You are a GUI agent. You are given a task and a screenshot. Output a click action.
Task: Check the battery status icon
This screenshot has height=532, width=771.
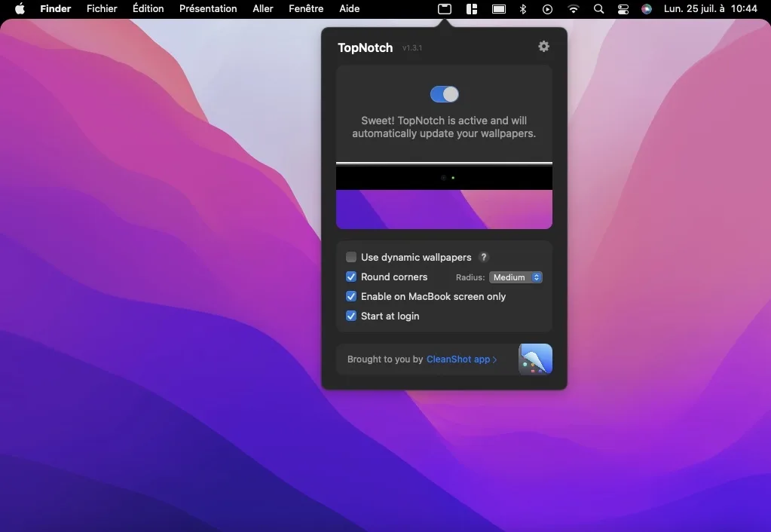pyautogui.click(x=499, y=9)
